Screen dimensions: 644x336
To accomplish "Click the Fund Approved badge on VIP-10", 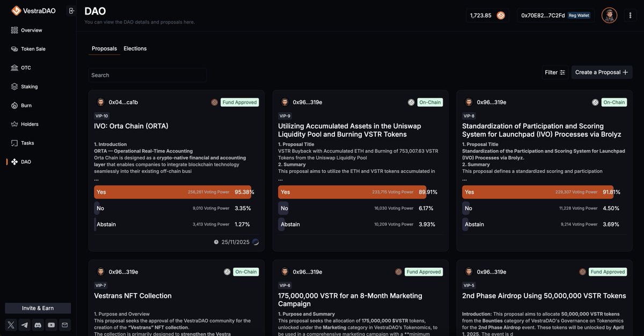I will click(239, 102).
